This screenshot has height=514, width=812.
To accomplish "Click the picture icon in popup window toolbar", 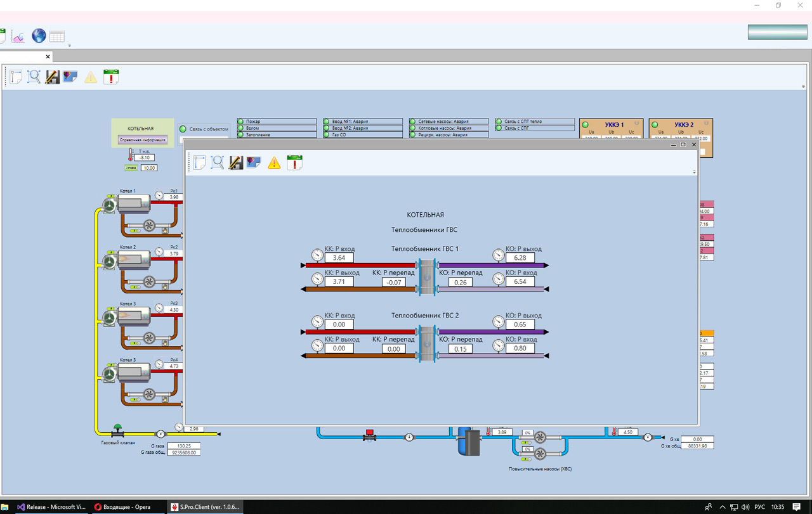I will pyautogui.click(x=254, y=163).
